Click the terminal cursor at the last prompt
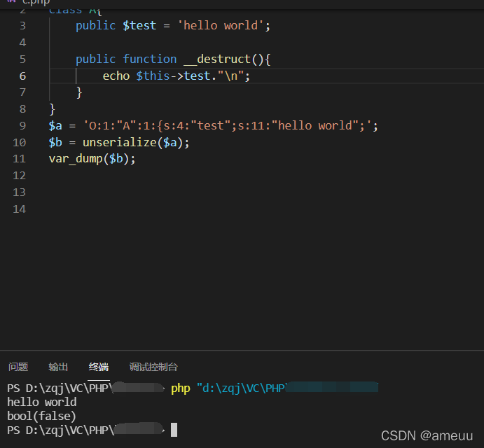The image size is (484, 448). pos(174,430)
